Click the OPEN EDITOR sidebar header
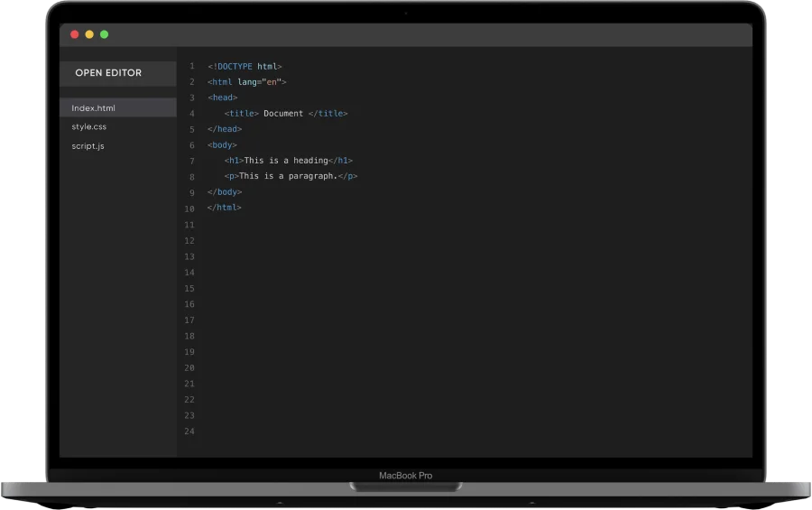The width and height of the screenshot is (812, 510). tap(108, 73)
